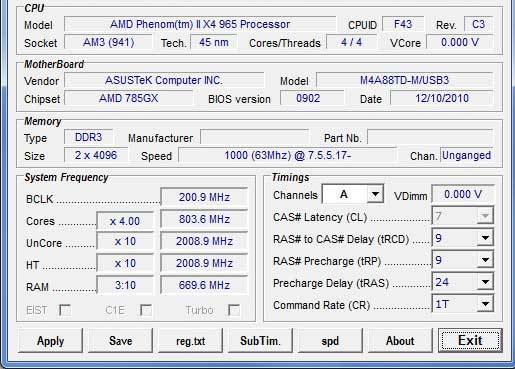
Task: Select the VCore value 0.000 V
Action: tap(460, 42)
